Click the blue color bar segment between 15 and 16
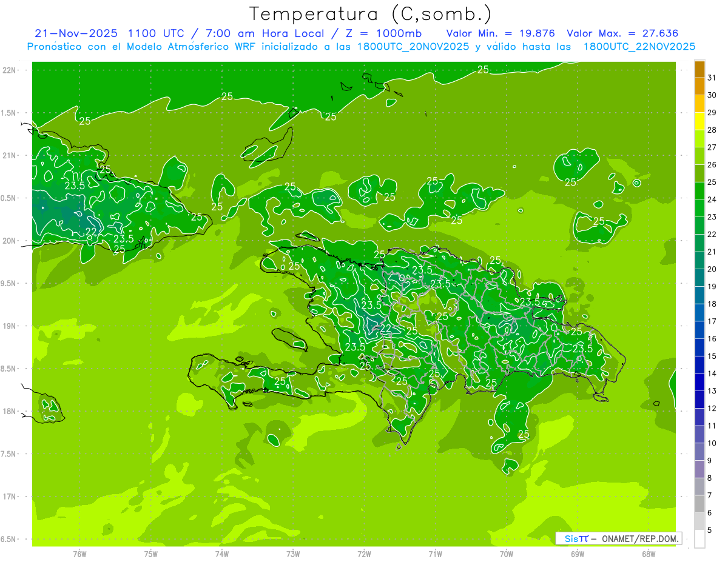Viewport: 728px width, 562px height. [x=699, y=348]
